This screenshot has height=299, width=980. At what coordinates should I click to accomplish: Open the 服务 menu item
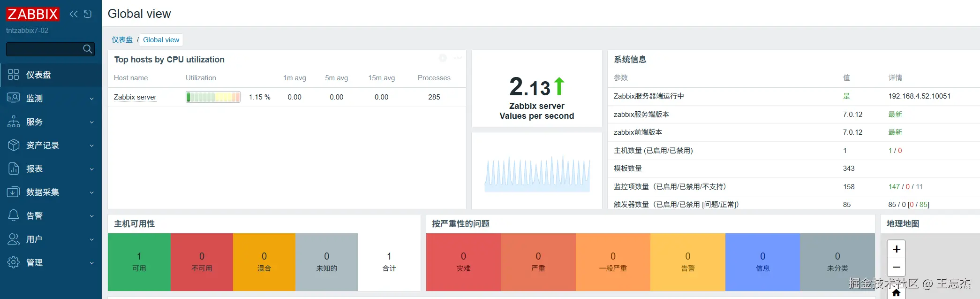(x=51, y=122)
